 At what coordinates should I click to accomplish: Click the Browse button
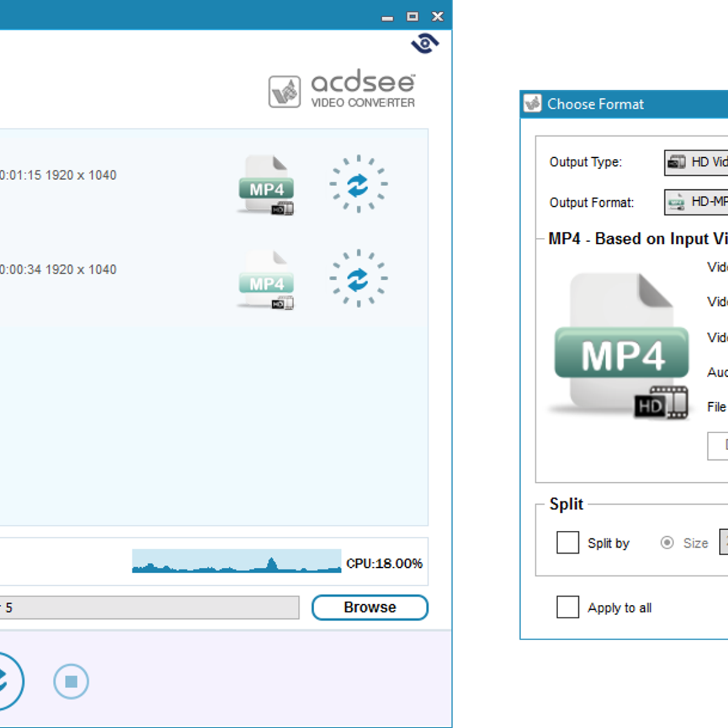369,607
